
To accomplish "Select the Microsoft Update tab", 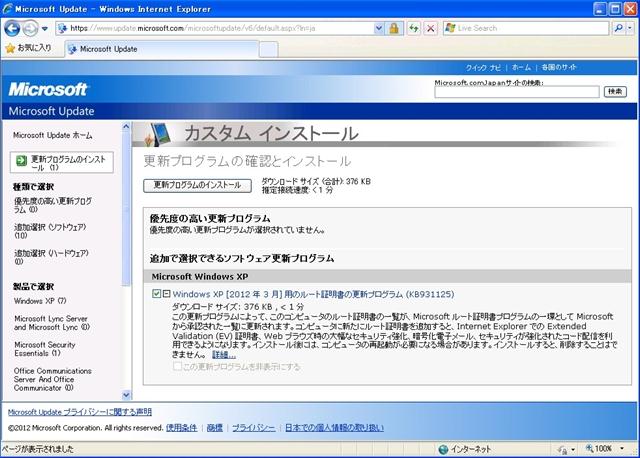I will 162,49.
